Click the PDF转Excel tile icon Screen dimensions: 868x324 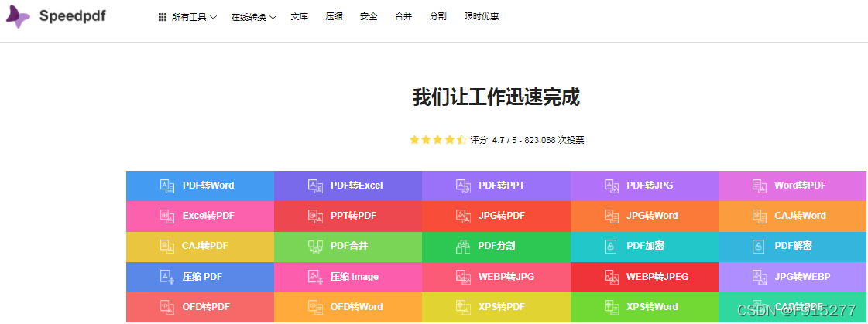pyautogui.click(x=316, y=186)
